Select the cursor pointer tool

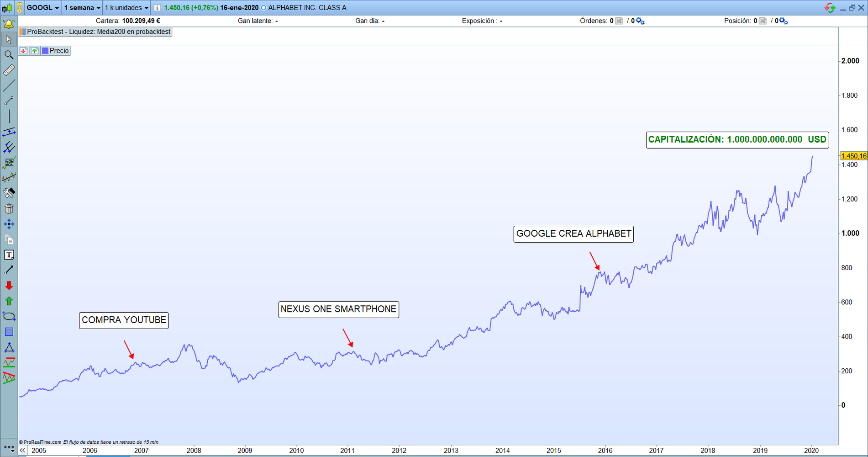9,40
